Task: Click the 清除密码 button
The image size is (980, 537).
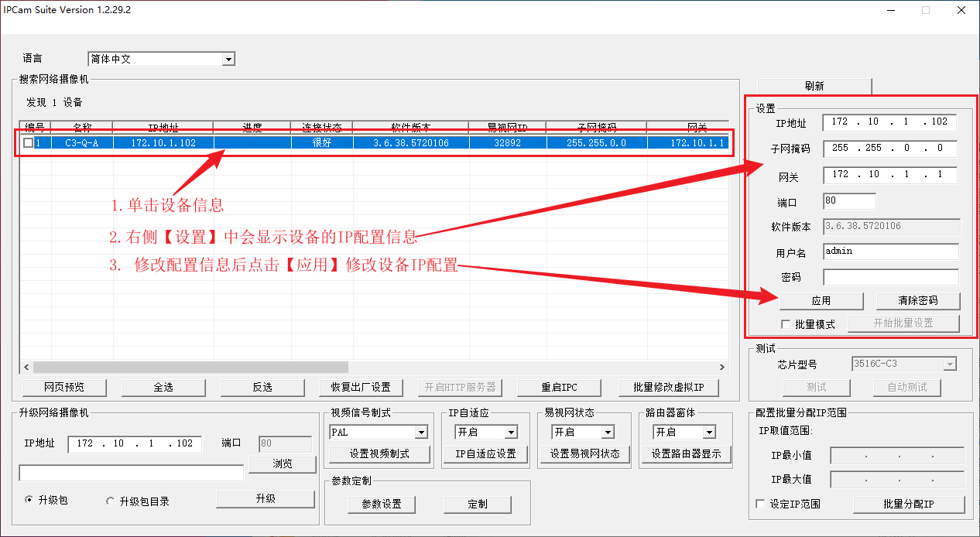Action: tap(918, 300)
